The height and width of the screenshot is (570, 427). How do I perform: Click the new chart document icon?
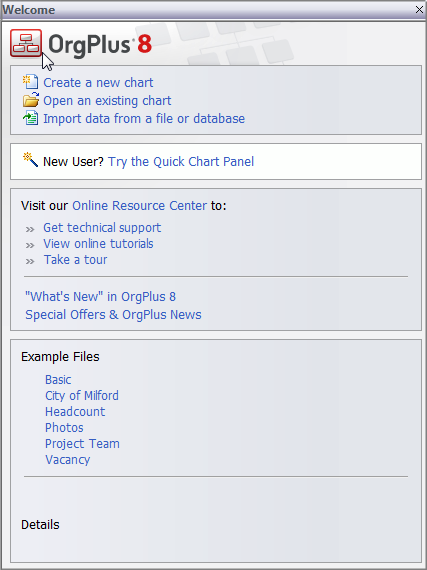(x=30, y=82)
